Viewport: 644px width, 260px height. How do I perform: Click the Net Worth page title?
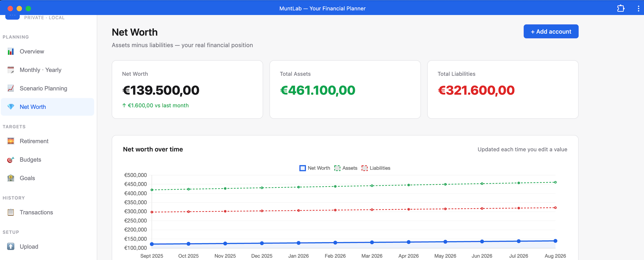tap(135, 32)
